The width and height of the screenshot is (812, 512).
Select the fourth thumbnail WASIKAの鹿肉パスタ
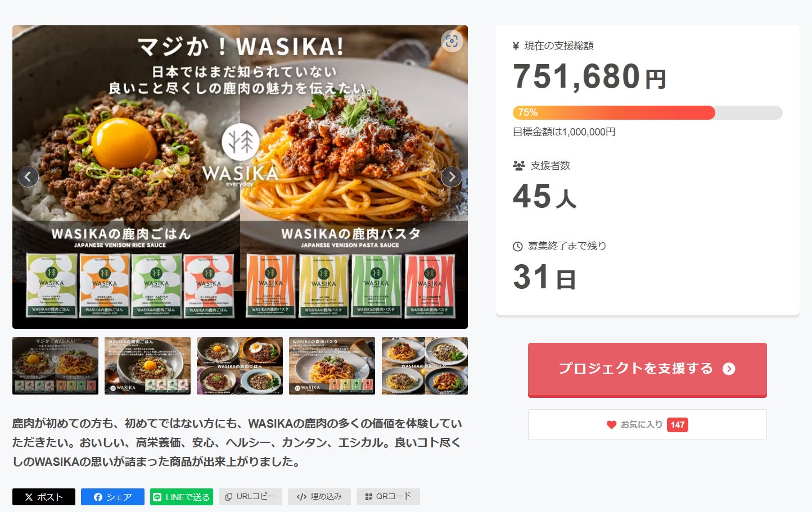click(332, 366)
